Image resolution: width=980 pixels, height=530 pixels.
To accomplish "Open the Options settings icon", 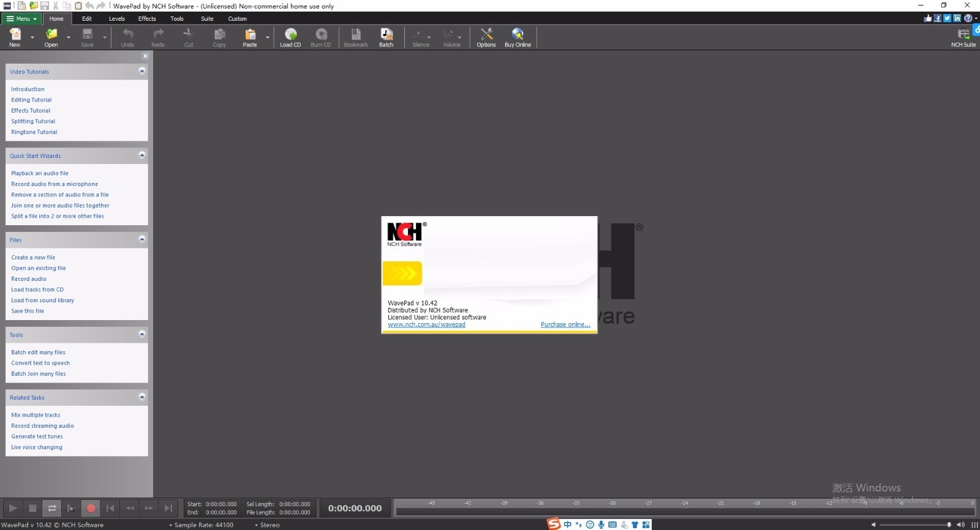I will pyautogui.click(x=486, y=37).
